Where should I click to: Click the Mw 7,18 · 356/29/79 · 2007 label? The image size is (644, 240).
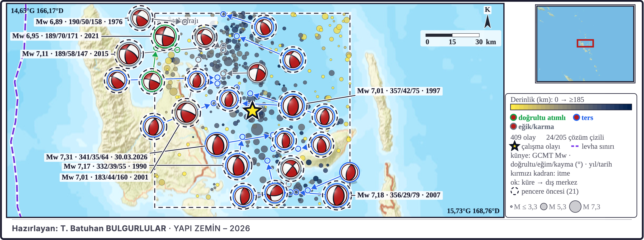399,195
